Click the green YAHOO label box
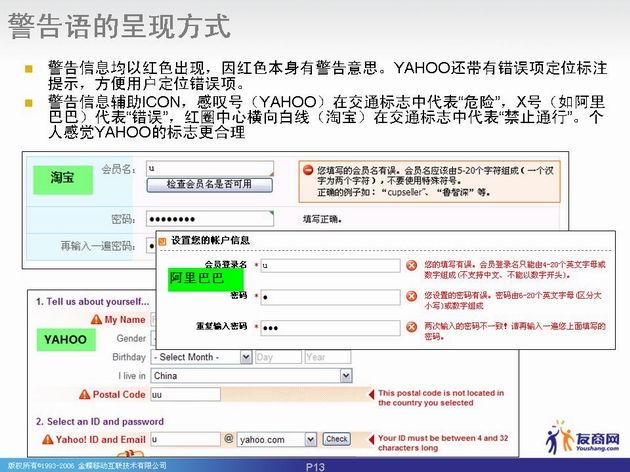Screen dimensions: 630x472 click(x=64, y=340)
